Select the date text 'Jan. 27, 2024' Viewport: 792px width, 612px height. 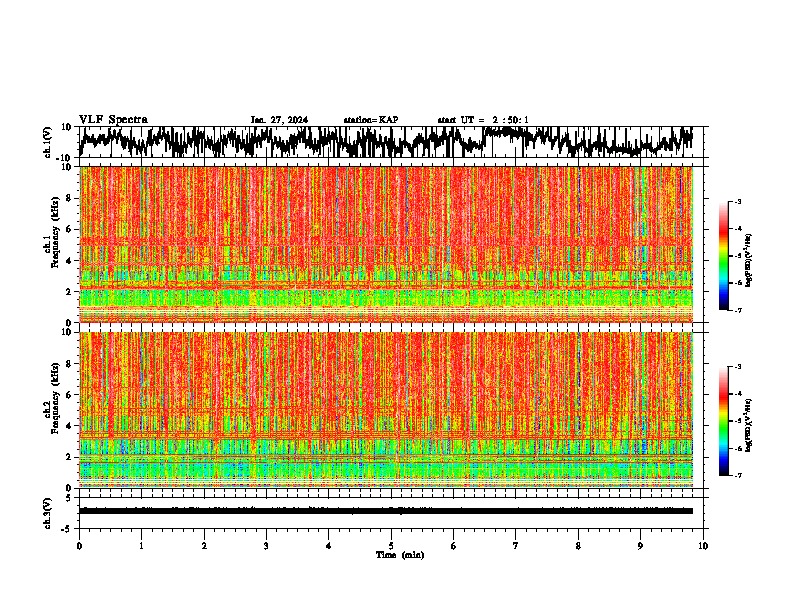[279, 120]
